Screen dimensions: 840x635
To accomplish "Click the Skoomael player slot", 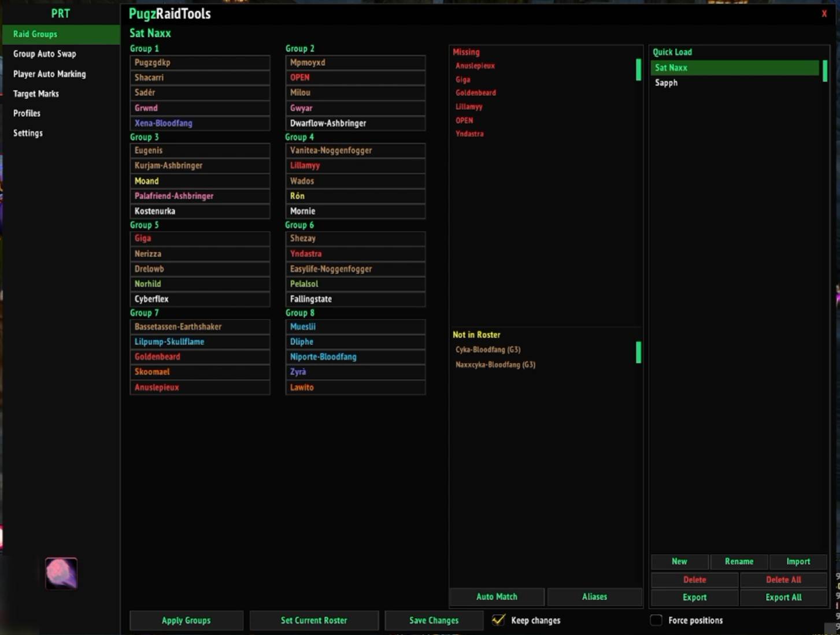I will (x=200, y=372).
